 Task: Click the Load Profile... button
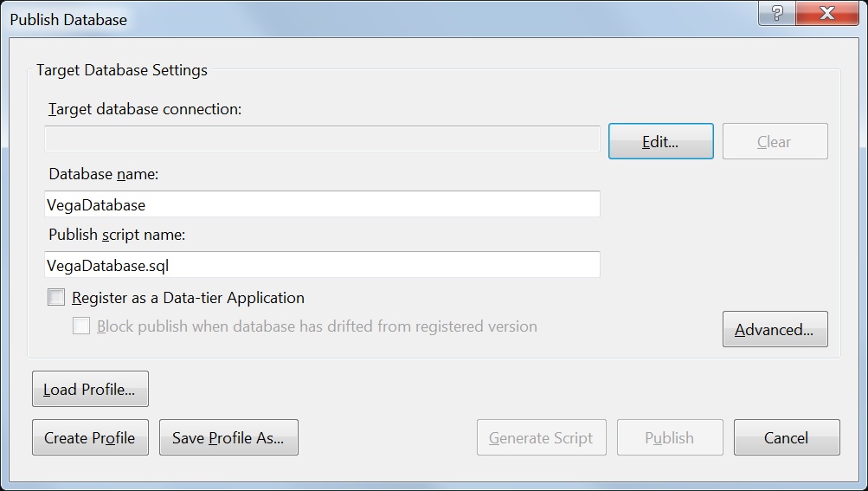[90, 389]
